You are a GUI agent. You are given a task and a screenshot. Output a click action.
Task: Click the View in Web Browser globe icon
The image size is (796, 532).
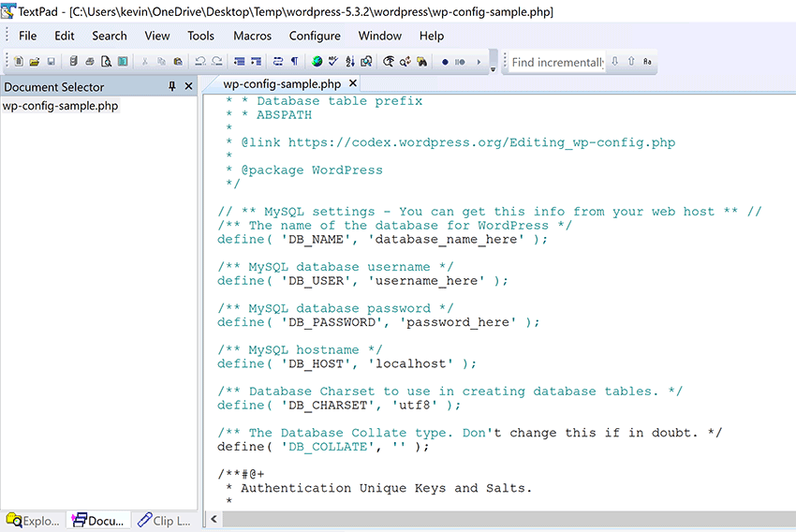317,62
